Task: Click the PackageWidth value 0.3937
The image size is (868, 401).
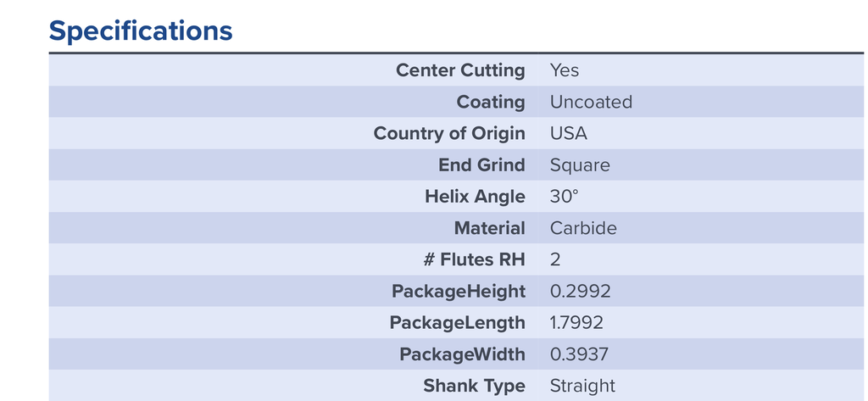Action: 578,354
